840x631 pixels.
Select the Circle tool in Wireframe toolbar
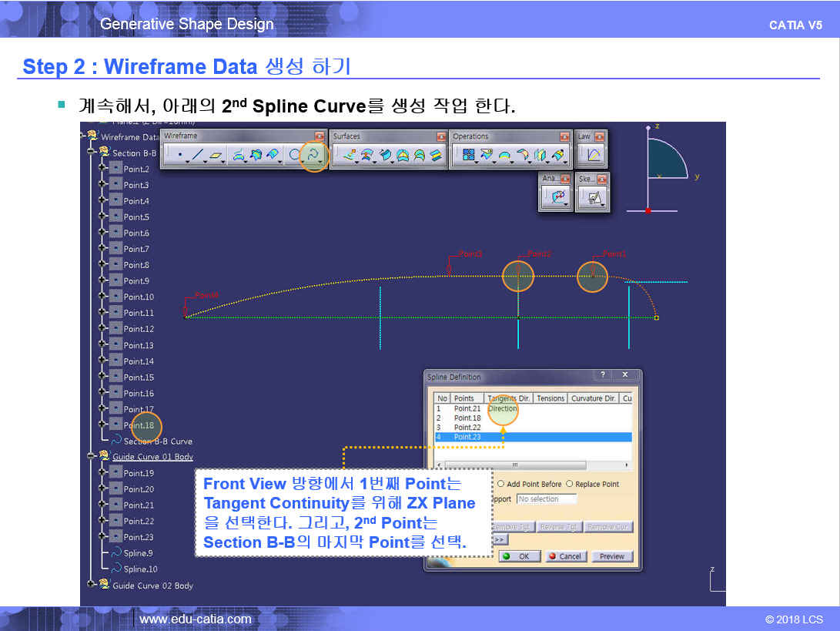click(294, 155)
